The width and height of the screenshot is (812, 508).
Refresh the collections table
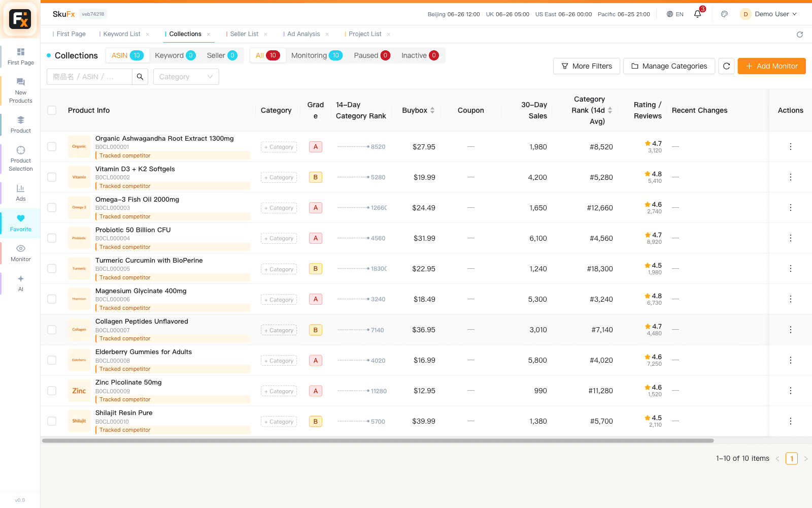point(726,66)
